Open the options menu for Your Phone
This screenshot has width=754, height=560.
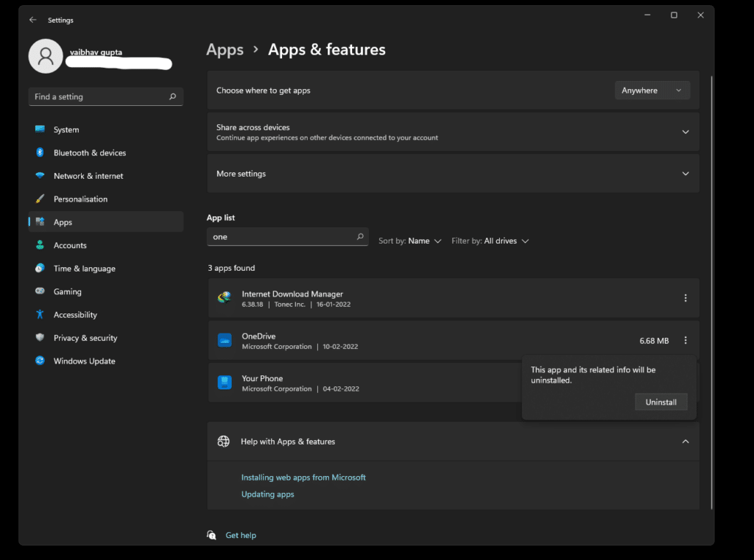tap(686, 383)
